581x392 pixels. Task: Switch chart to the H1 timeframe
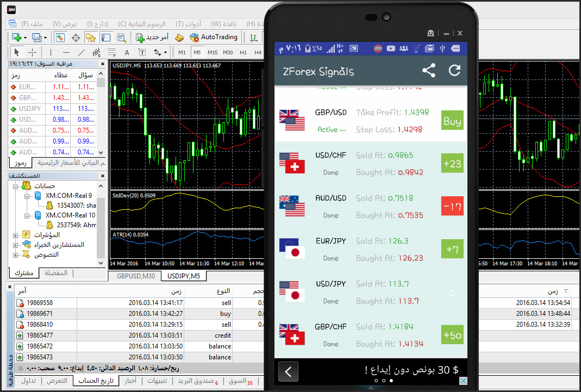pos(243,52)
